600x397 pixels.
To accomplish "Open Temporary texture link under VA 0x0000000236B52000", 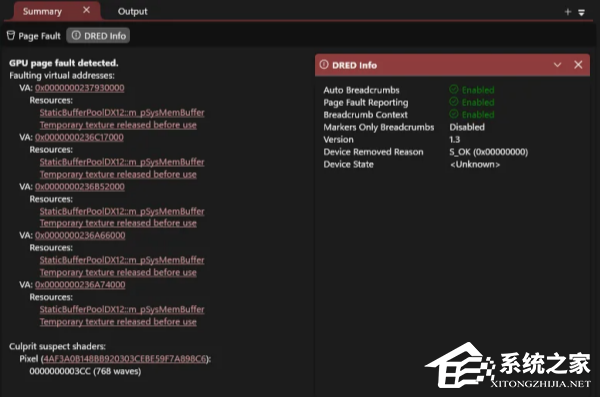I will point(118,223).
